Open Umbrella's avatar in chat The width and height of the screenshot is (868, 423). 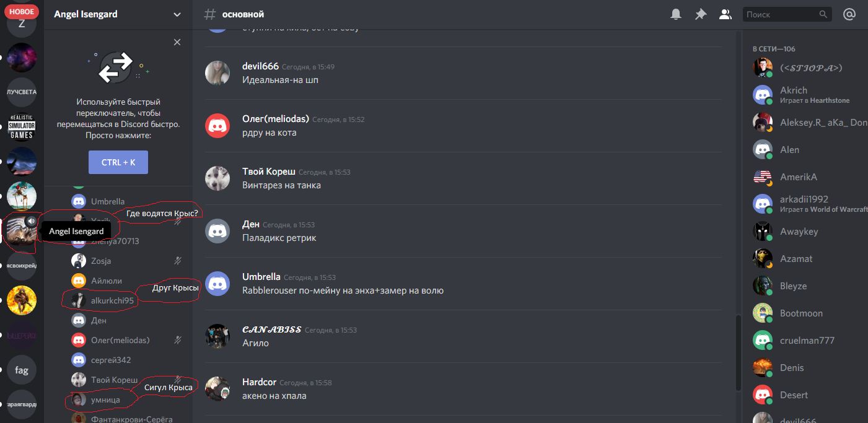pyautogui.click(x=217, y=283)
